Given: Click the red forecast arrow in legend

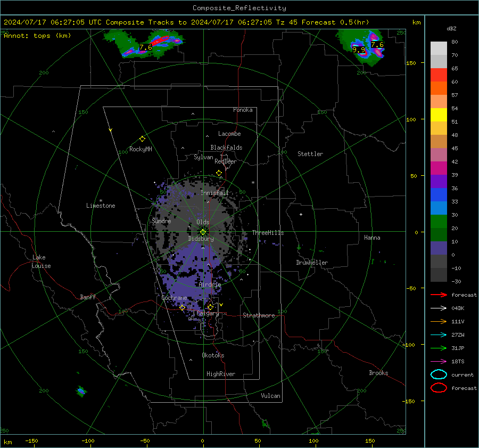Looking at the screenshot, I should tap(439, 295).
